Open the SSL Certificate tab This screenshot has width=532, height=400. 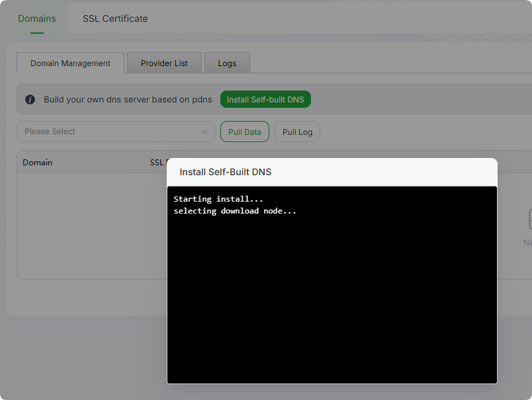(115, 19)
